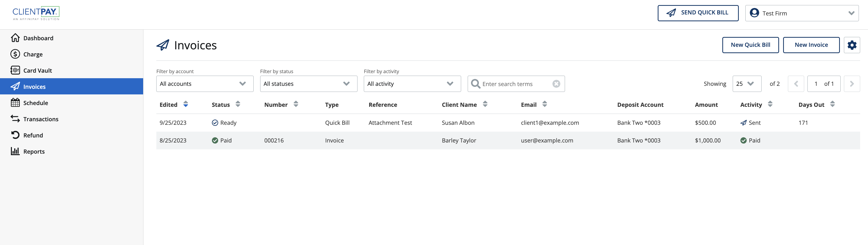868x245 pixels.
Task: Open the Filter by status dropdown
Action: [309, 84]
